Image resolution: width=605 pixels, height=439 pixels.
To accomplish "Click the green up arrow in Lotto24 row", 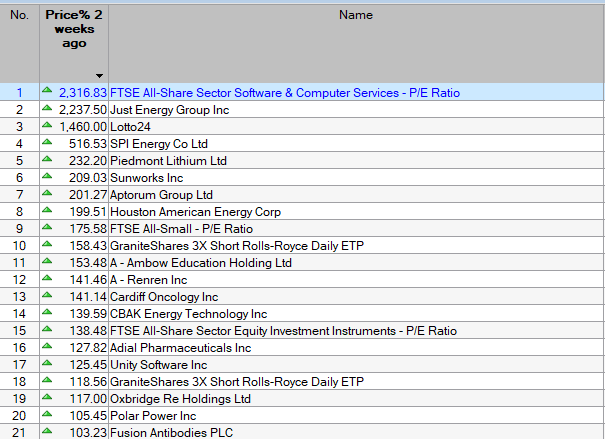I will [47, 125].
